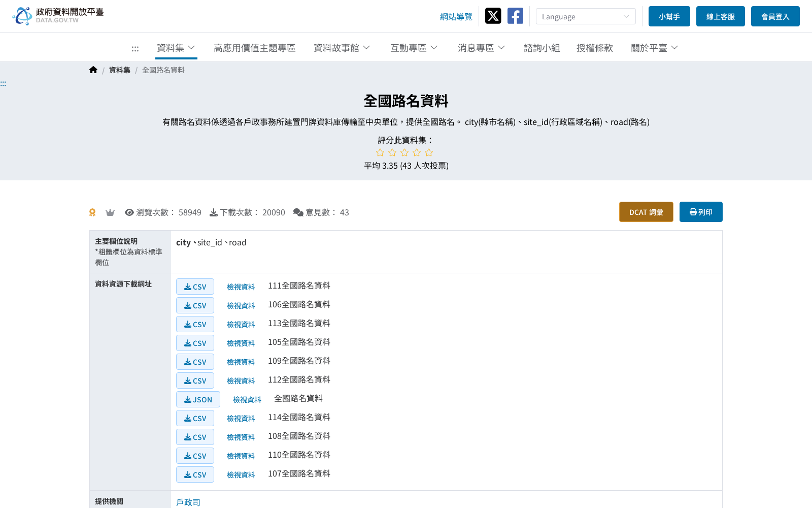Click the crown icon
This screenshot has width=812, height=508.
click(110, 212)
